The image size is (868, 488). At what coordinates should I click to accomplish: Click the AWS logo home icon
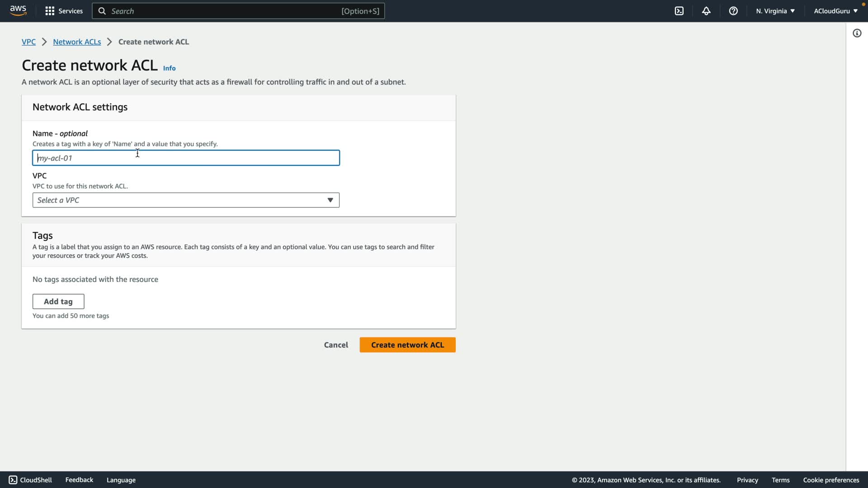pos(18,11)
